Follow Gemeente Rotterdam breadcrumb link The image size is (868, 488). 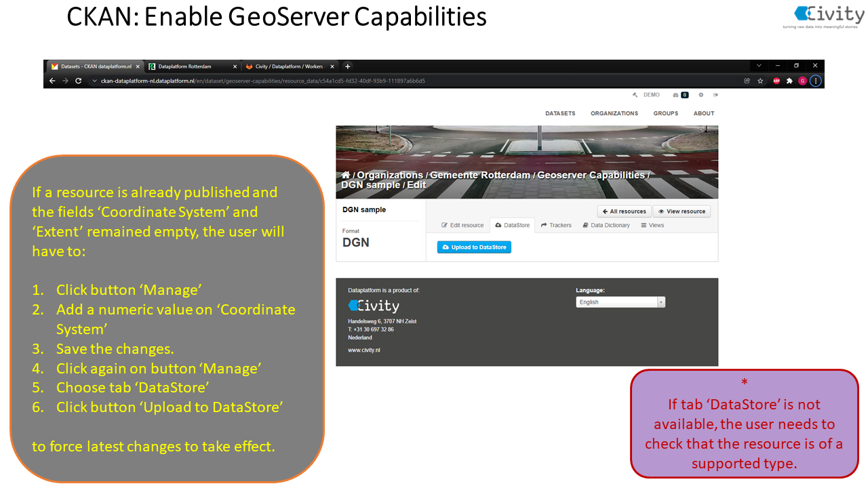(480, 175)
